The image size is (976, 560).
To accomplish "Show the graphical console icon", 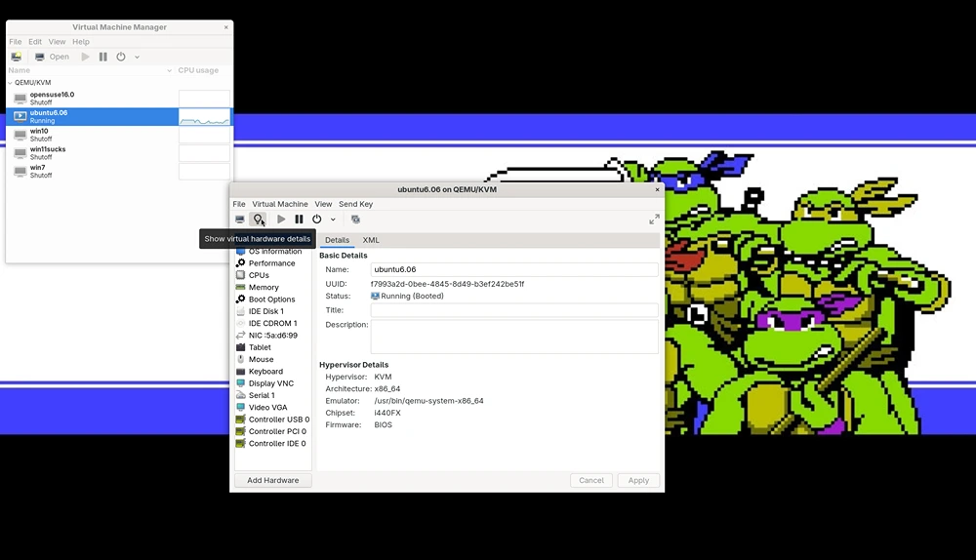I will point(240,219).
